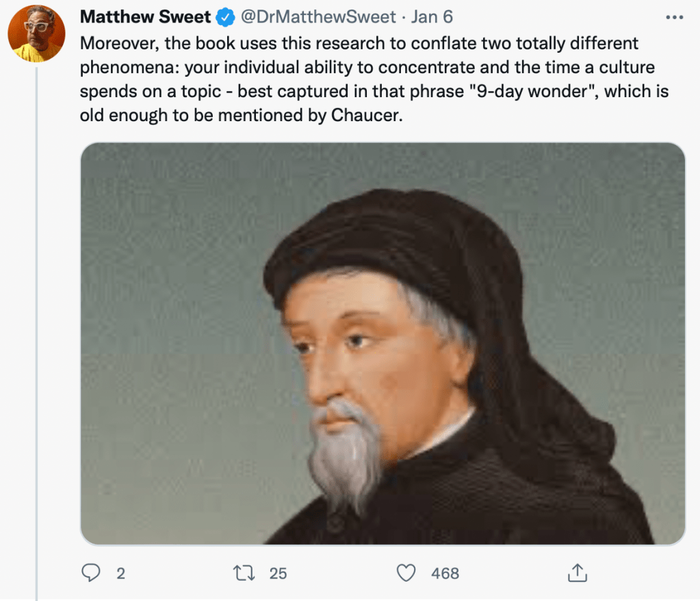Click the share upload arrow icon
Screen dimensions: 700x601
pos(577,572)
